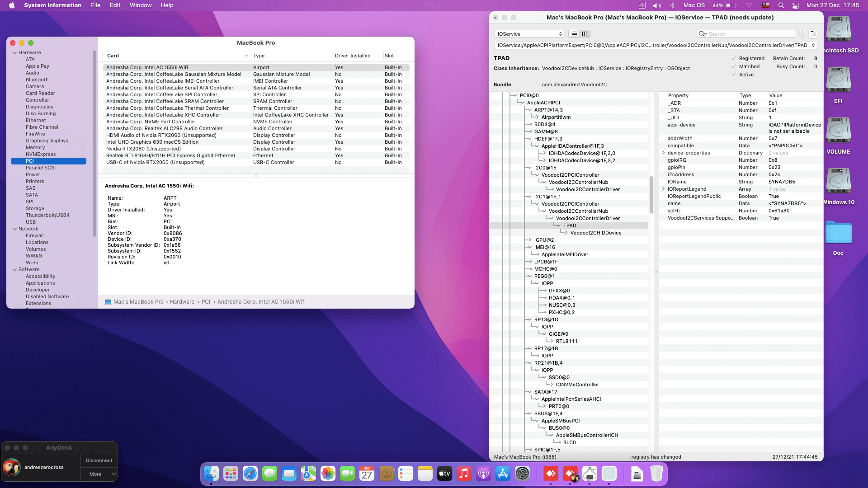
Task: Click the Disconnect button in AnyDesk
Action: click(x=99, y=460)
